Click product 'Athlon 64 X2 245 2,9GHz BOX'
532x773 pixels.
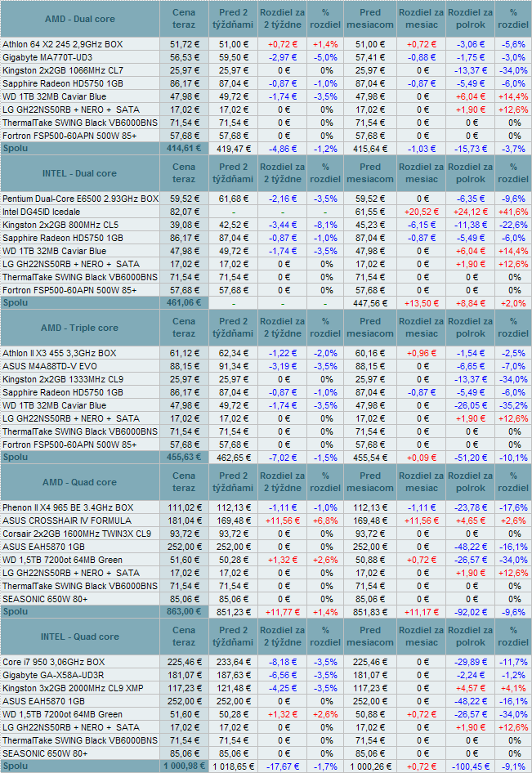(63, 44)
